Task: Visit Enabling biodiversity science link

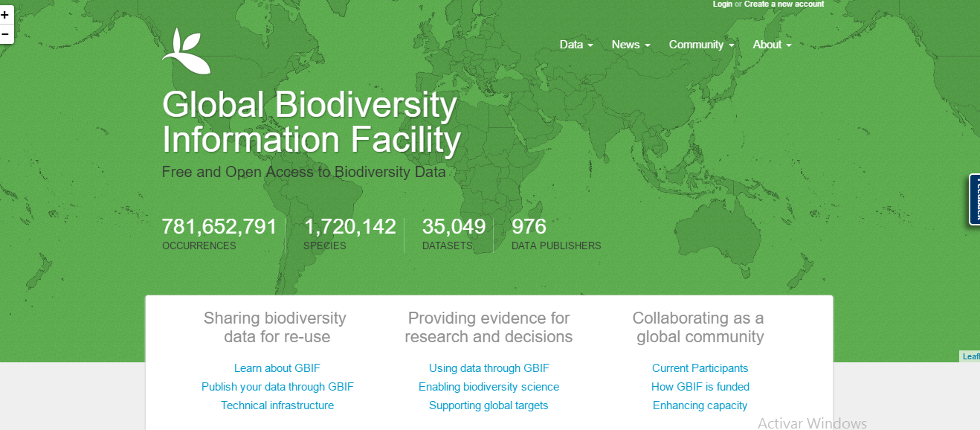Action: [489, 387]
